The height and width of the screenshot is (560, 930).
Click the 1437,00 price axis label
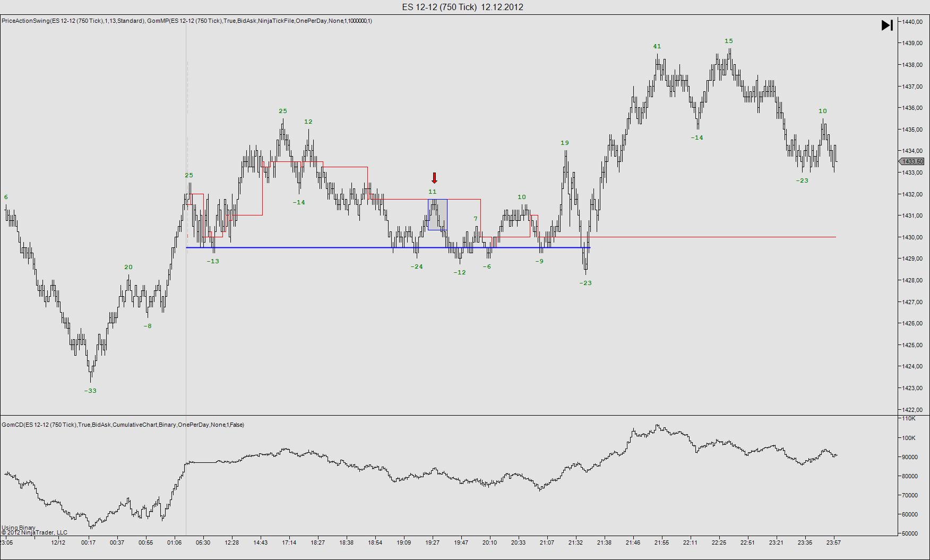(912, 87)
